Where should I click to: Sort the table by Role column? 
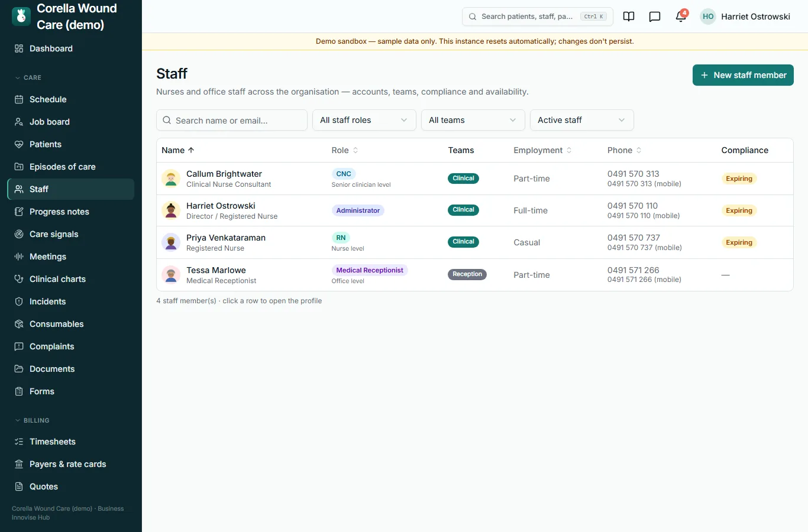pos(345,150)
